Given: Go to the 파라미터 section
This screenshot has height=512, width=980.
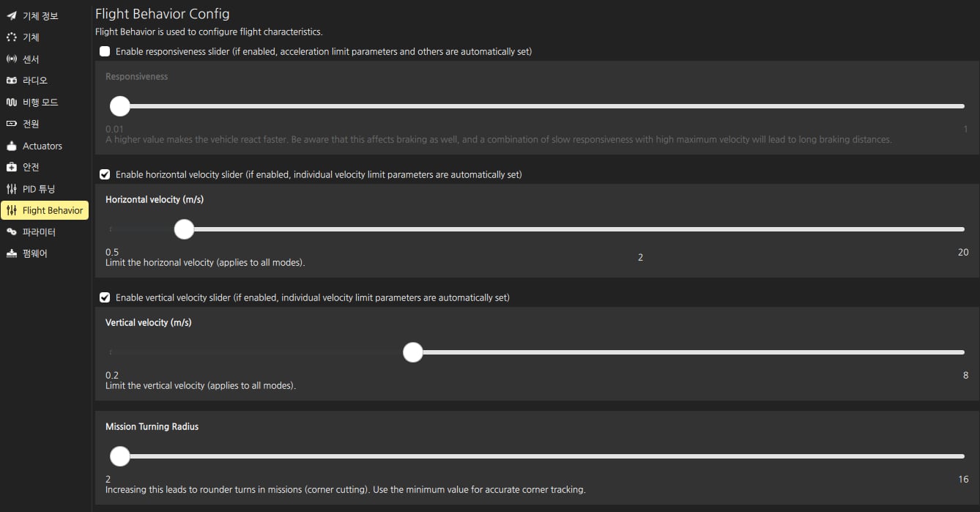Looking at the screenshot, I should pos(39,232).
